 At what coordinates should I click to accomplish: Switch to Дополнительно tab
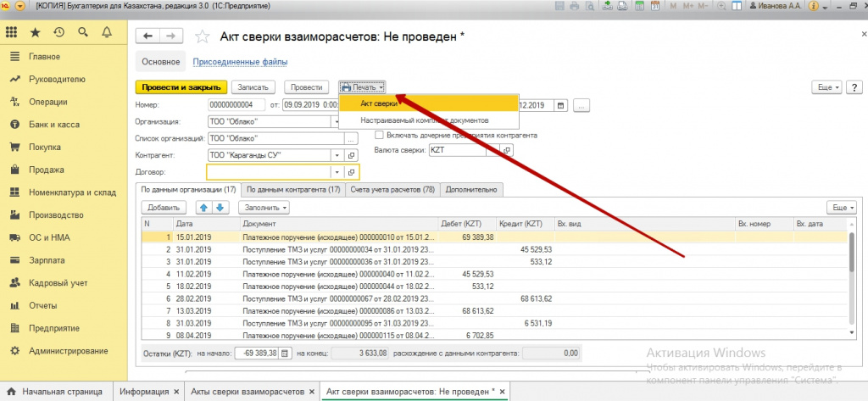(x=471, y=189)
